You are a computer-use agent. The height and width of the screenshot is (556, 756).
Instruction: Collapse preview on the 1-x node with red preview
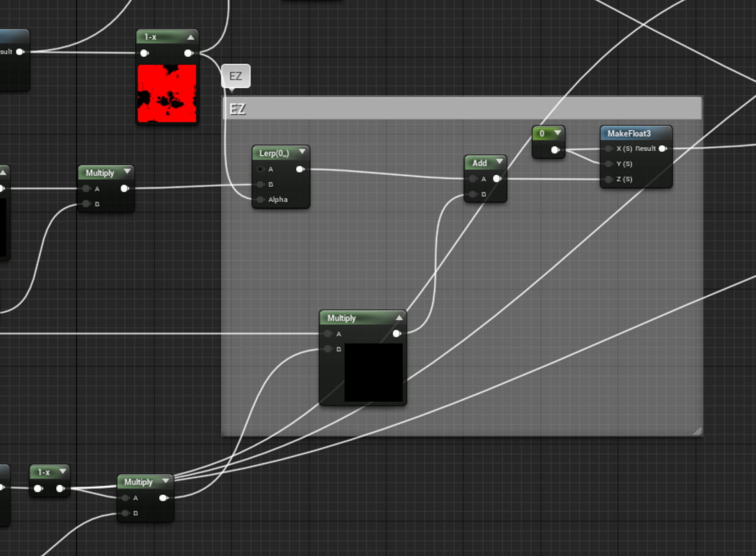pyautogui.click(x=190, y=37)
